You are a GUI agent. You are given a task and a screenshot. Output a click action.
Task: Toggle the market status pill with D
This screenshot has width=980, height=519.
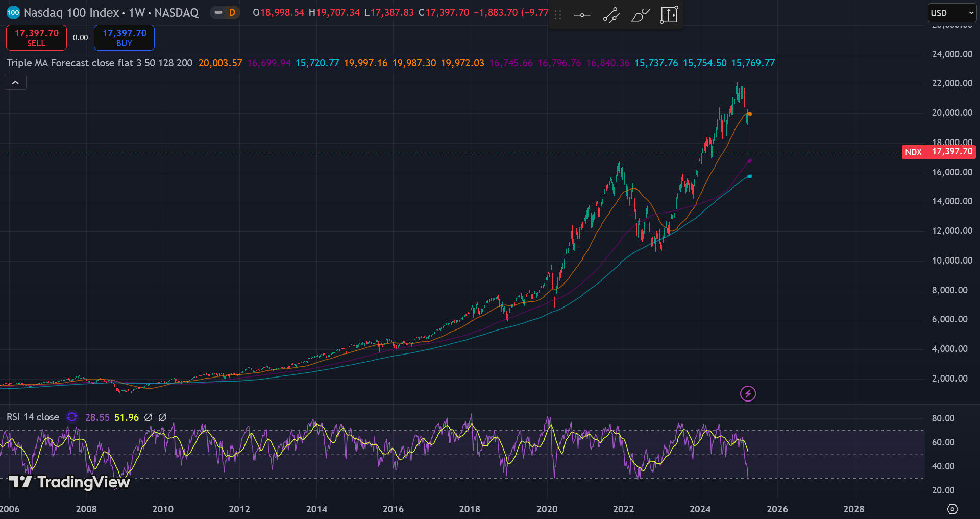pyautogui.click(x=225, y=13)
